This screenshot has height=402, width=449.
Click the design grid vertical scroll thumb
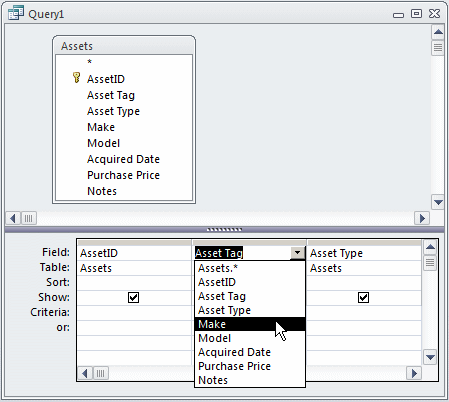430,263
